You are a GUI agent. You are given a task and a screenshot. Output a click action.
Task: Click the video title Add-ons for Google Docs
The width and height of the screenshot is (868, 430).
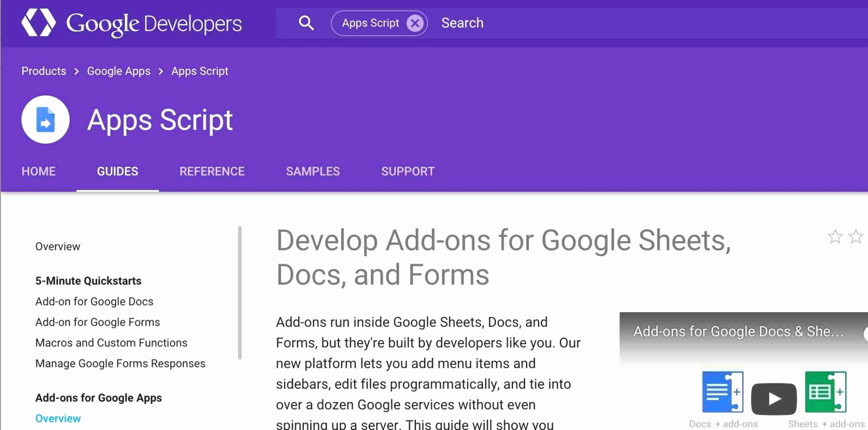(738, 332)
